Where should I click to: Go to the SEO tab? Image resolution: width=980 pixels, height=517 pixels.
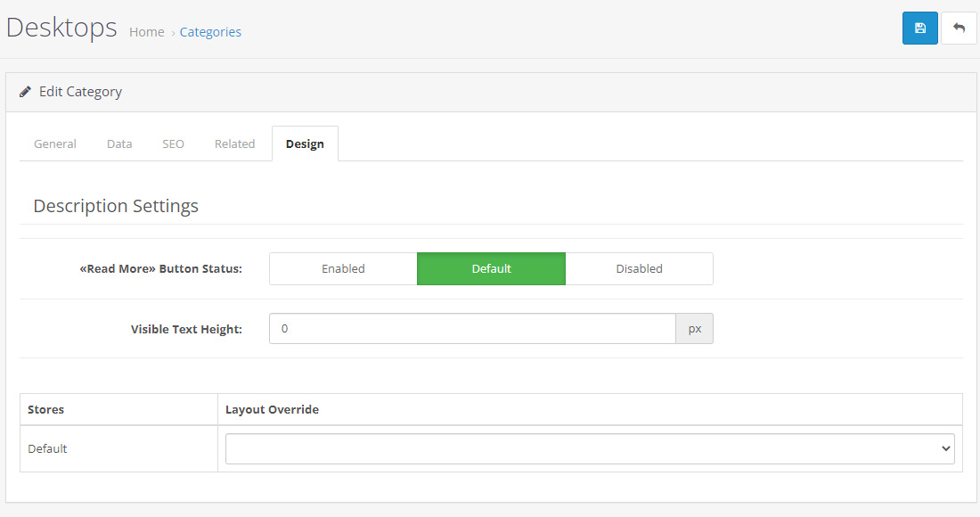coord(173,144)
